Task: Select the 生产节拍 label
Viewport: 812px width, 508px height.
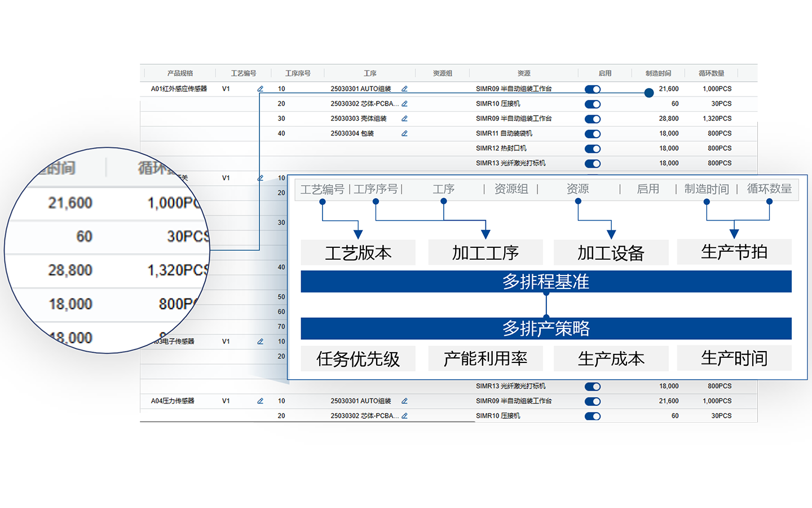Action: click(734, 252)
